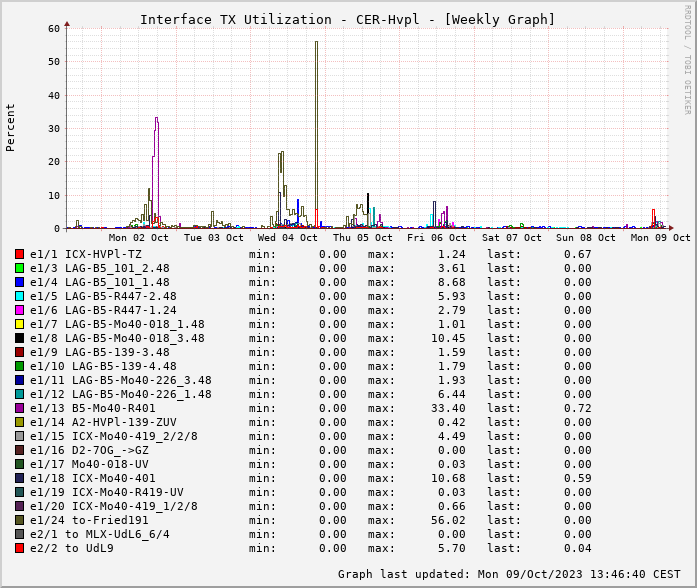Click the Wed 04 Oct axis label

pyautogui.click(x=287, y=238)
